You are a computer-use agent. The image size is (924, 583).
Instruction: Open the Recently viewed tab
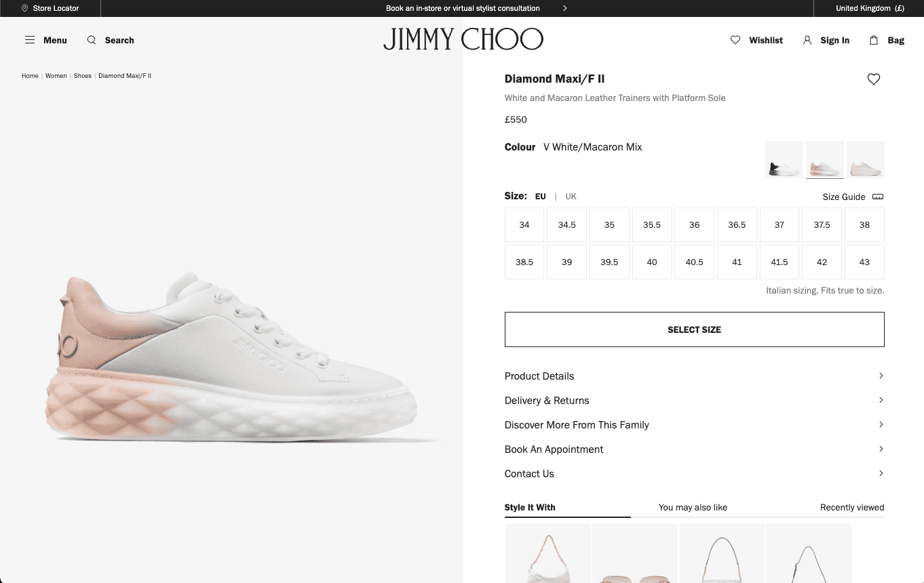coord(851,507)
